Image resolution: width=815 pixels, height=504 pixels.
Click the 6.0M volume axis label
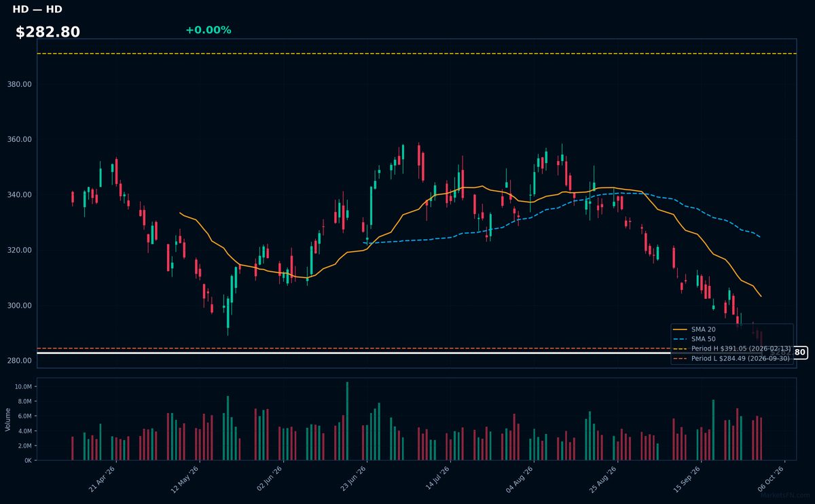(x=24, y=416)
